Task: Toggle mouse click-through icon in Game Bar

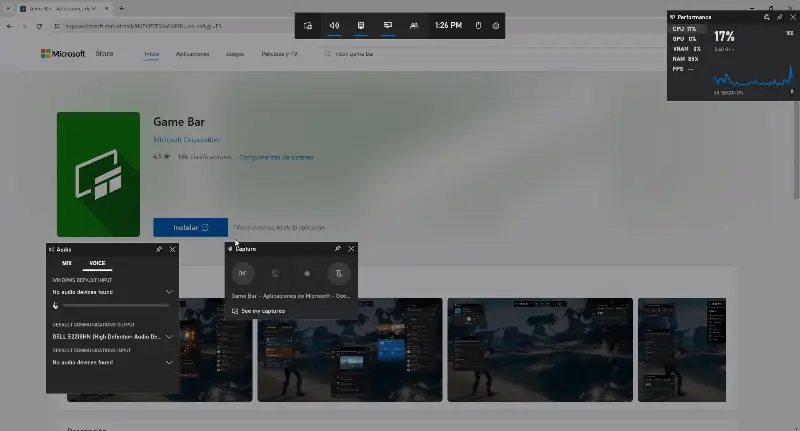Action: coord(478,26)
